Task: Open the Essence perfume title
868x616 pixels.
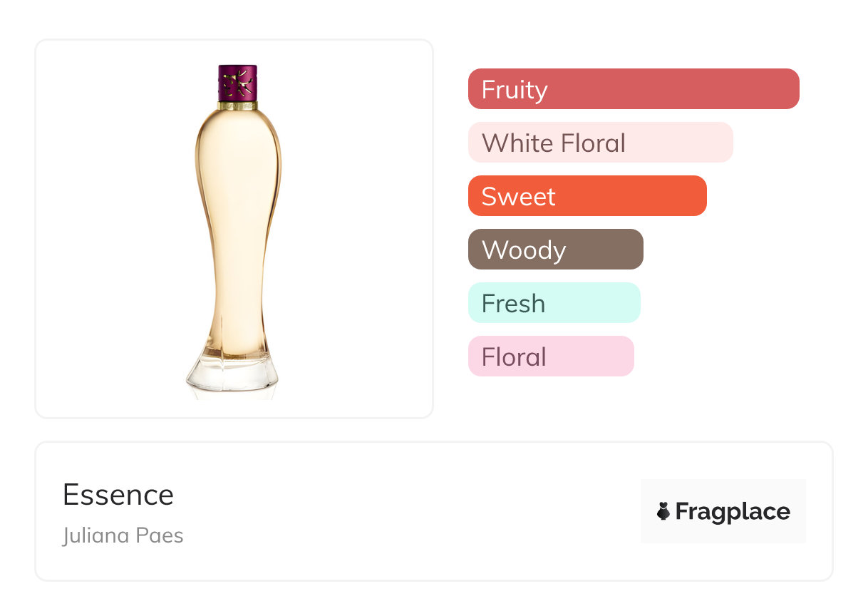Action: [118, 495]
